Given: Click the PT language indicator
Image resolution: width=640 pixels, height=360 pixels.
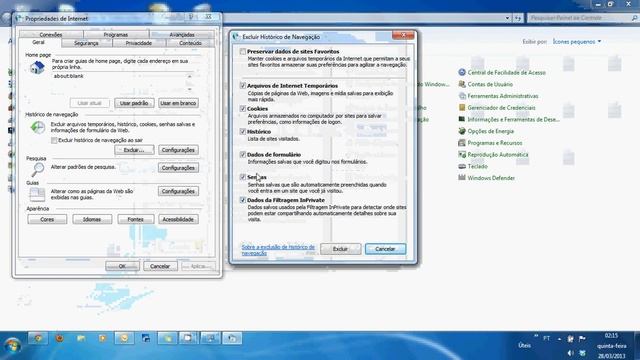Looking at the screenshot, I should pyautogui.click(x=547, y=338).
